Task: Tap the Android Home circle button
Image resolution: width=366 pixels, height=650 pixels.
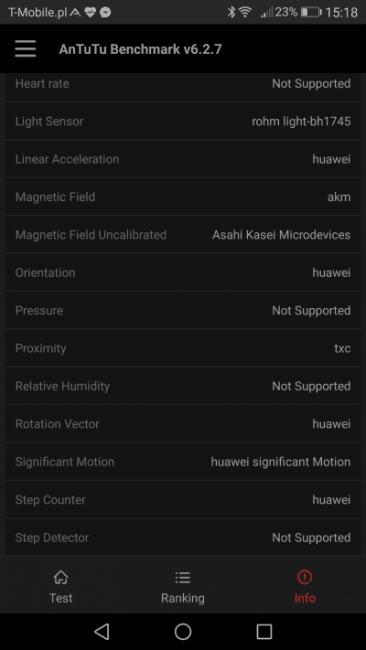Action: [183, 631]
